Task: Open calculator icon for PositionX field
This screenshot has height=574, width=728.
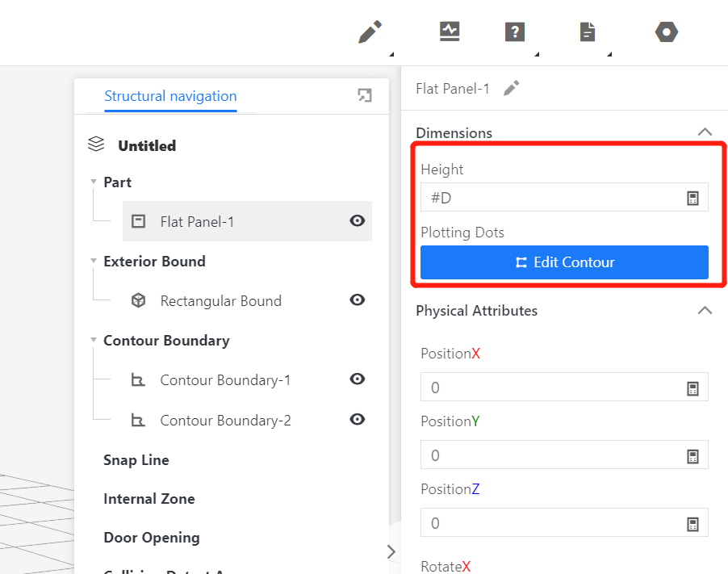Action: (x=692, y=388)
